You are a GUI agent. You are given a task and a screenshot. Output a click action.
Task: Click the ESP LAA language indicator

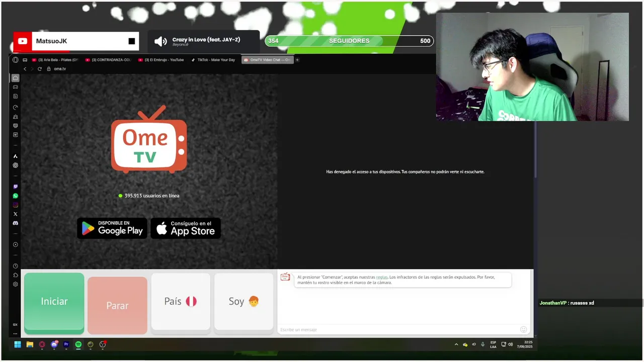[x=493, y=344]
